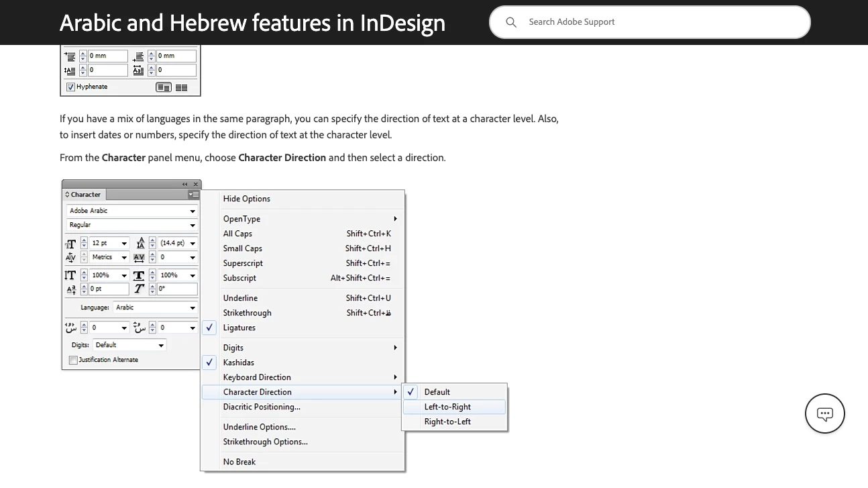Open the Adobe Arabic font dropdown
The height and width of the screenshot is (488, 868).
point(132,211)
